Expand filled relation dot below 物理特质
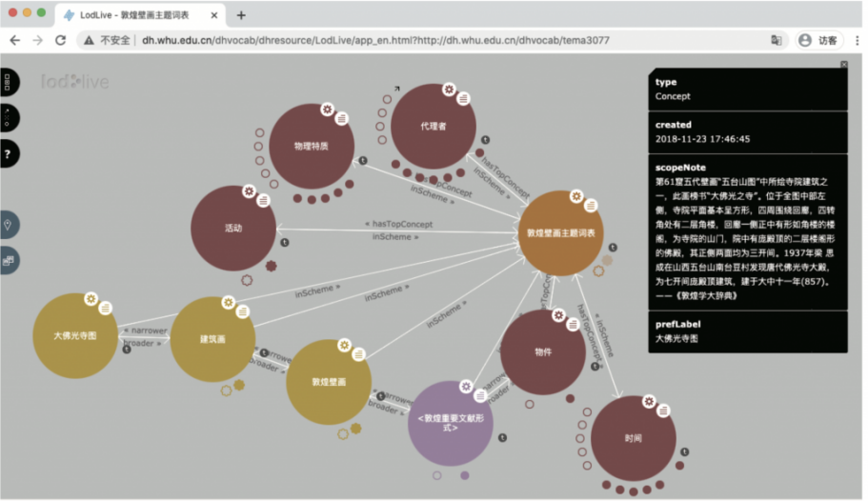Screen dimensions: 868x501 point(298,198)
